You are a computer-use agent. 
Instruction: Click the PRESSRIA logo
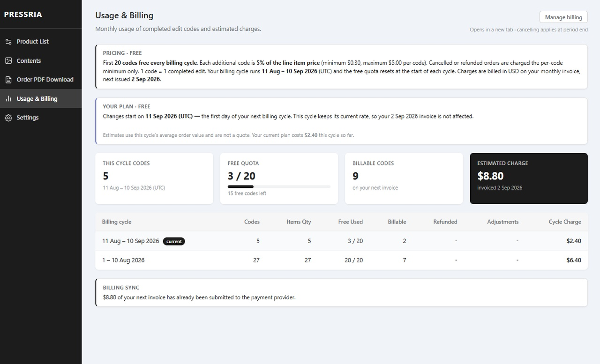(x=23, y=15)
